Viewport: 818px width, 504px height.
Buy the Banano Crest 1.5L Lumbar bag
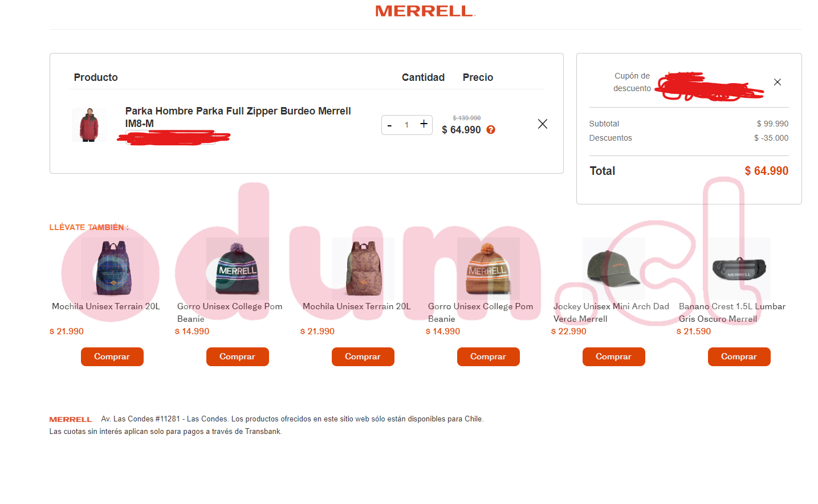coord(739,357)
